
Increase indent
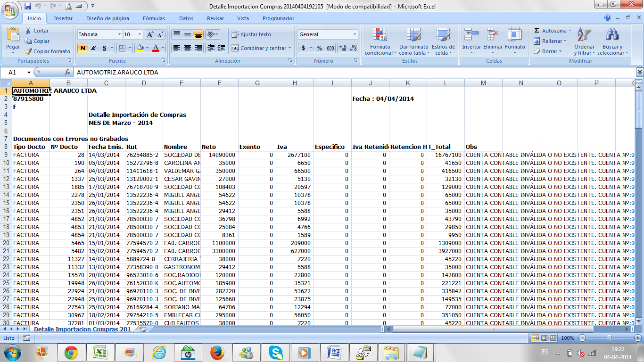pos(221,48)
